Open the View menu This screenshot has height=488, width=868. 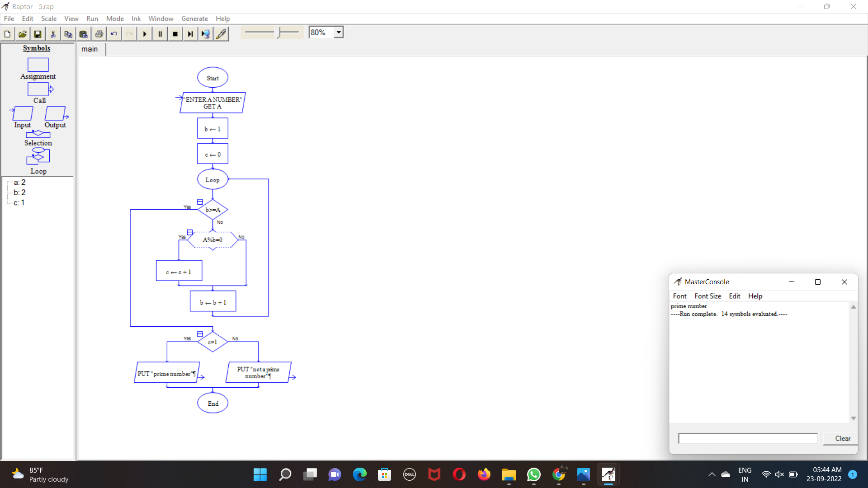pyautogui.click(x=71, y=19)
